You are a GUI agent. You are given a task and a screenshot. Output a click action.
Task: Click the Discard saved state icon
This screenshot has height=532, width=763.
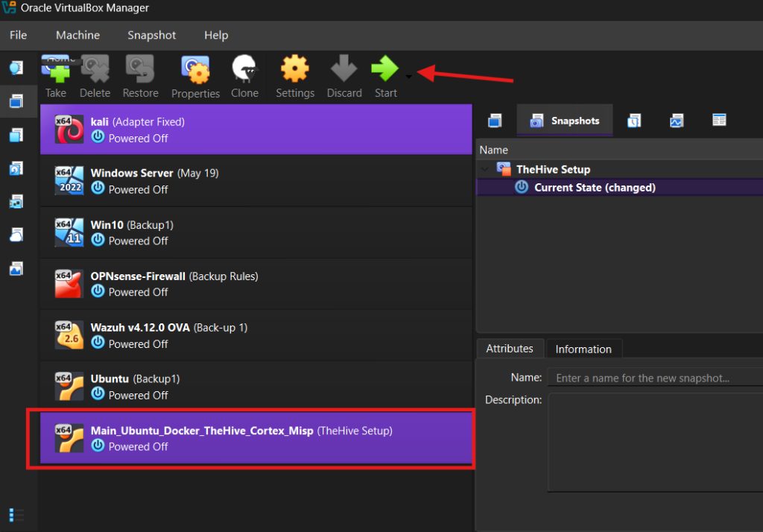[343, 72]
